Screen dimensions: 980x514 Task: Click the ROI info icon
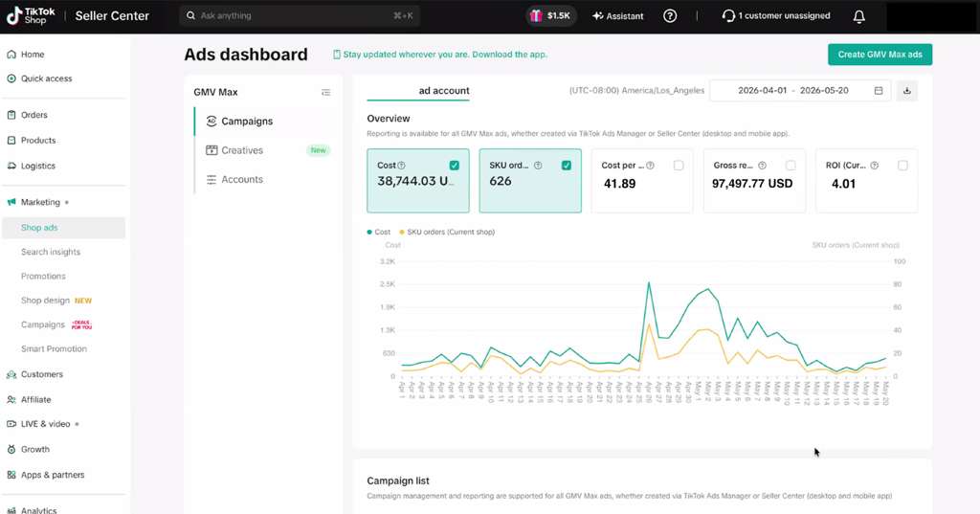point(875,165)
